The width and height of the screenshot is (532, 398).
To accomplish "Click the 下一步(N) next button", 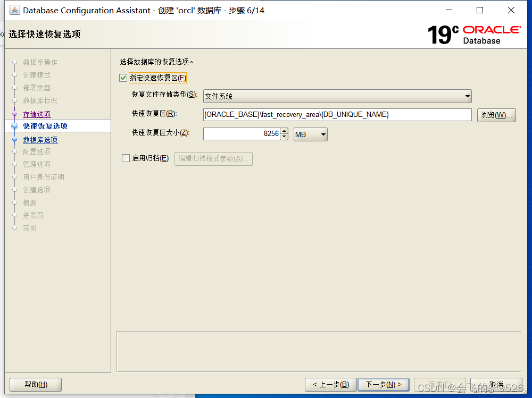I will 384,384.
